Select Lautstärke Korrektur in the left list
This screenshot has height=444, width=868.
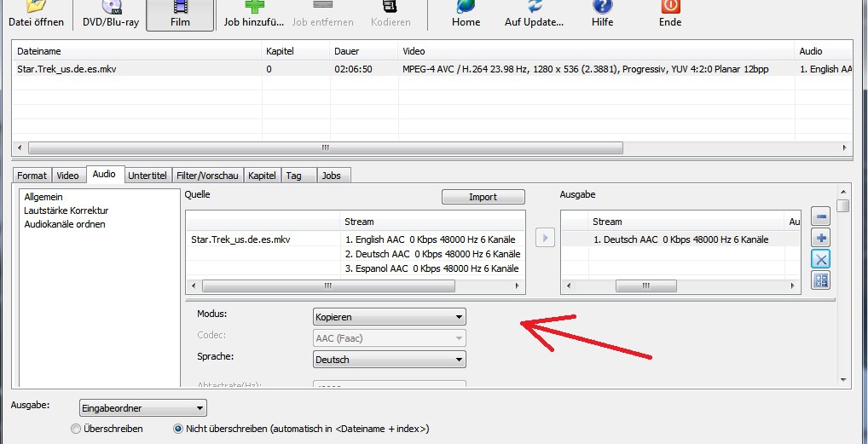pyautogui.click(x=66, y=210)
